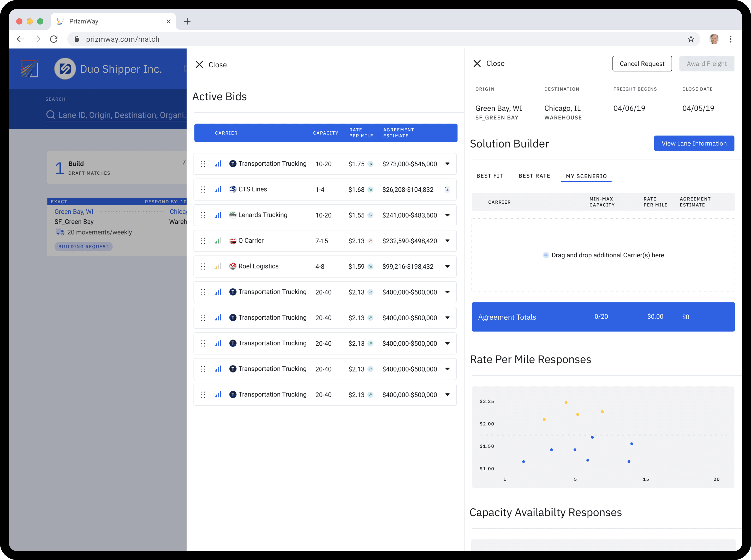Click the signal strength icon for Roel Logistics
Viewport: 751px width, 560px height.
[x=218, y=266]
